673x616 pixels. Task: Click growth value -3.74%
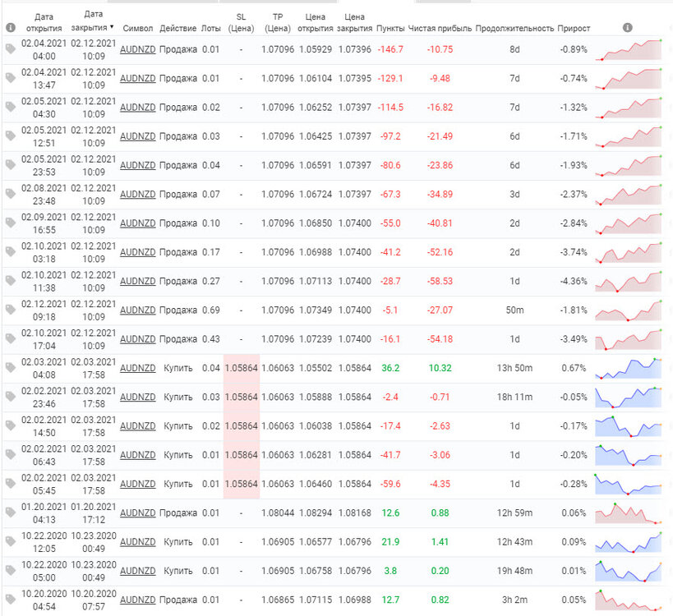point(574,252)
